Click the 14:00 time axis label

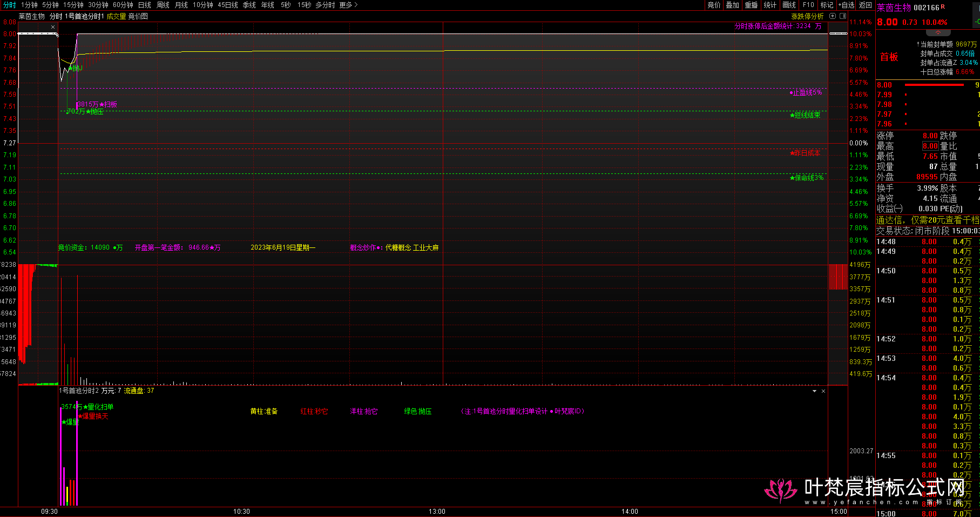[630, 511]
